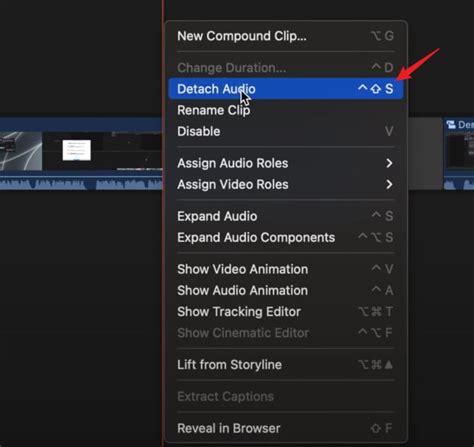This screenshot has width=474, height=447.
Task: Select Detach Audio menu entry
Action: (286, 89)
